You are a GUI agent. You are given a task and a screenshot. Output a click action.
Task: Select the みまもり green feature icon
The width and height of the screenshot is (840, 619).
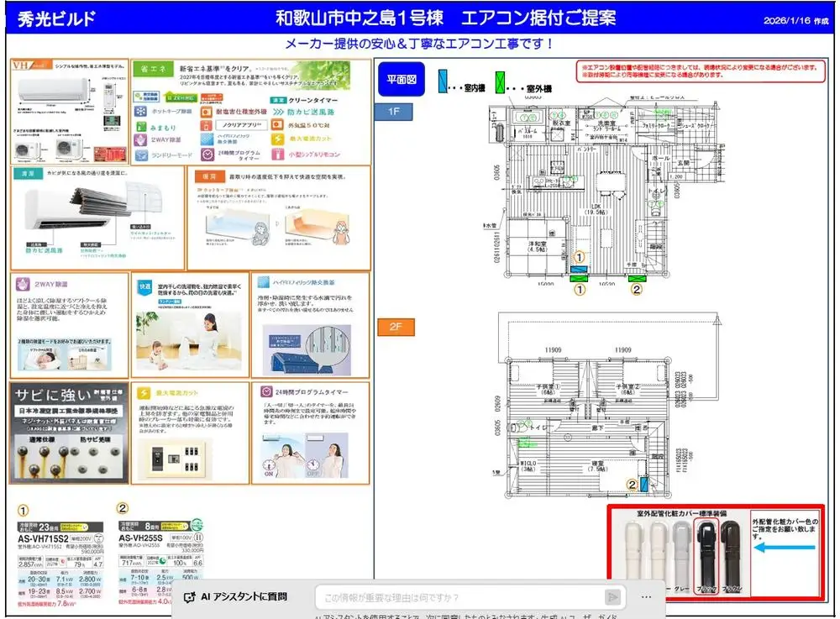[140, 126]
